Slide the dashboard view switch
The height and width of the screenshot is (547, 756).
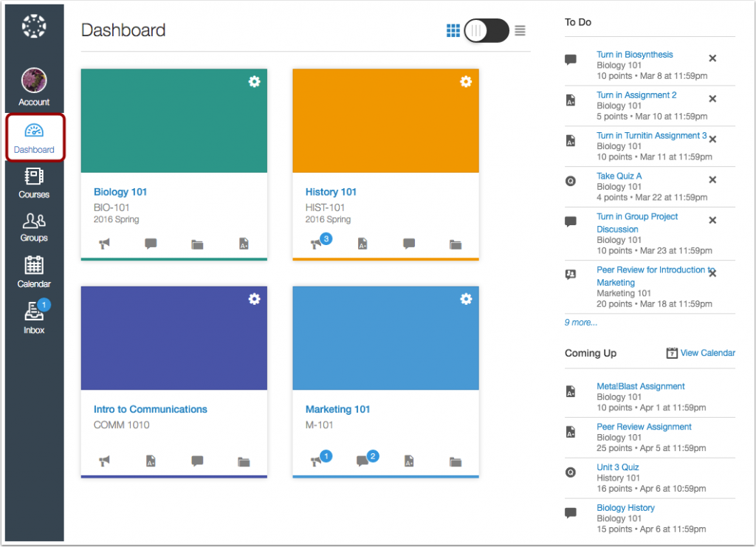tap(485, 31)
